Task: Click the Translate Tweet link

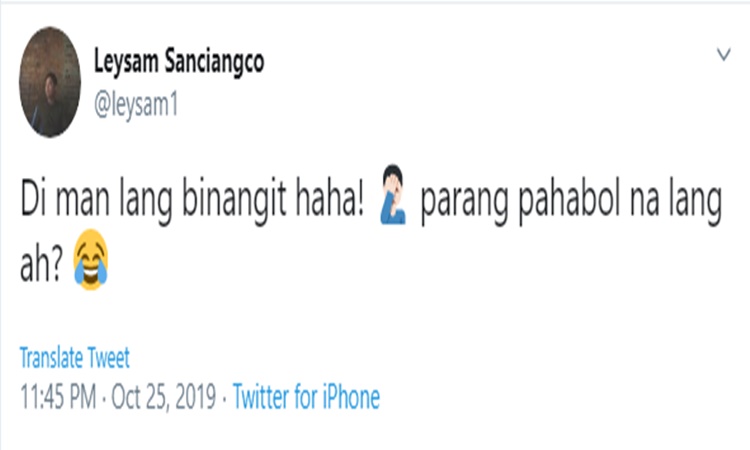Action: [x=75, y=358]
